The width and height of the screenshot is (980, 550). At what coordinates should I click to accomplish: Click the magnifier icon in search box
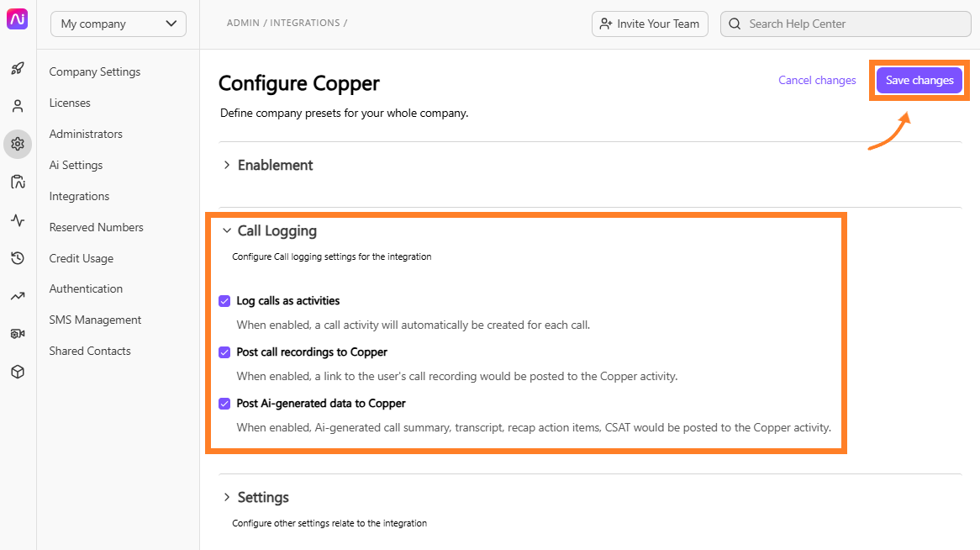735,24
